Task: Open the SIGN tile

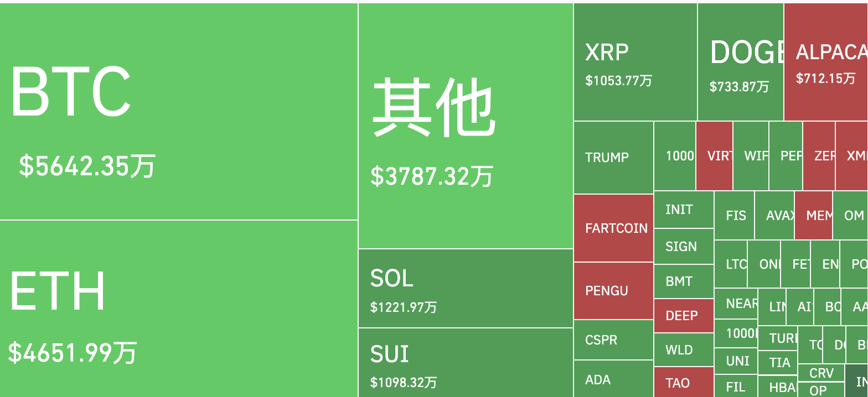Action: [684, 246]
